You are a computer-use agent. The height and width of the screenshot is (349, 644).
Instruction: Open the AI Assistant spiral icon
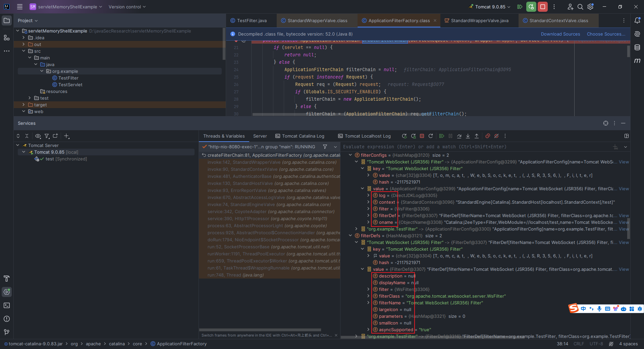(x=637, y=34)
